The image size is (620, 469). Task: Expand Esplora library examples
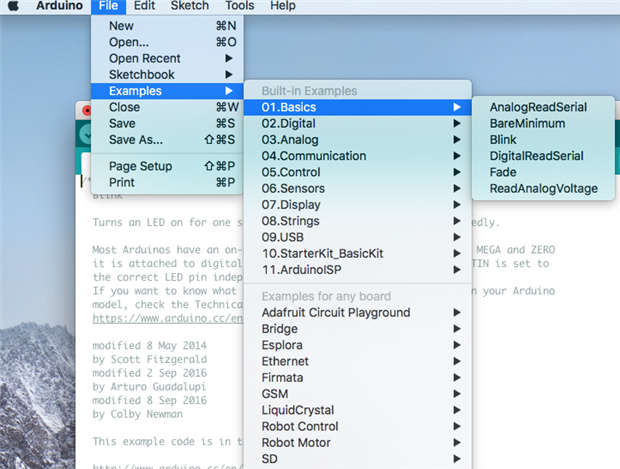point(357,345)
